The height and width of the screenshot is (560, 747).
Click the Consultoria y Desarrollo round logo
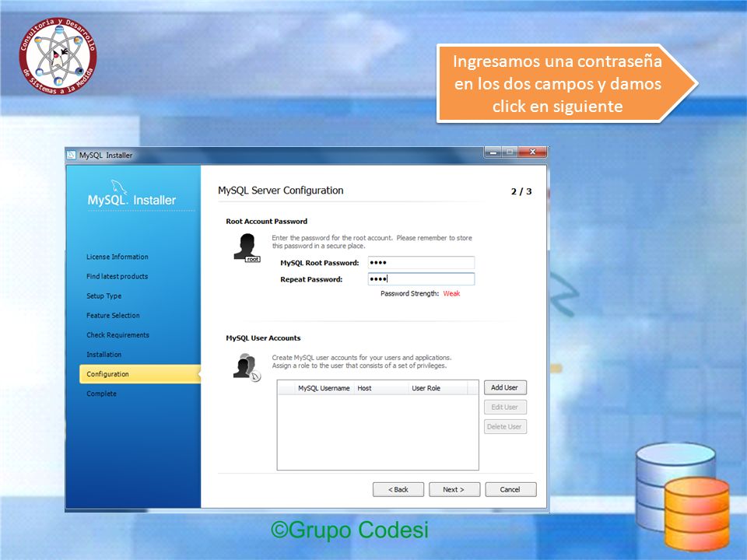coord(58,56)
